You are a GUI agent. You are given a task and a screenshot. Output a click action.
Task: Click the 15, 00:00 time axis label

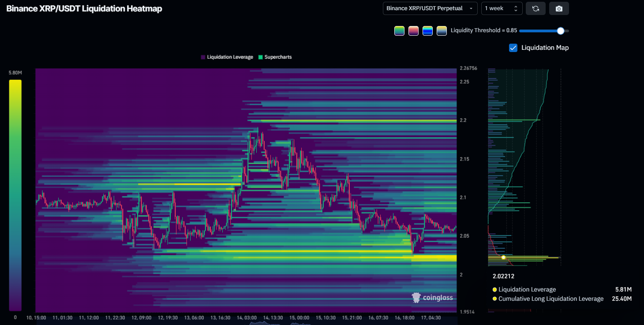(x=300, y=317)
